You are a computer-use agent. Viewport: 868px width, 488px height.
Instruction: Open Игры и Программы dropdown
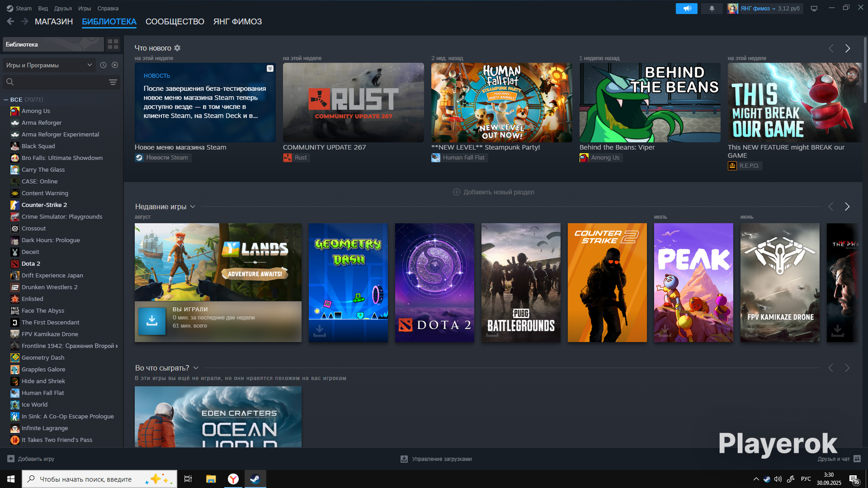coord(49,65)
